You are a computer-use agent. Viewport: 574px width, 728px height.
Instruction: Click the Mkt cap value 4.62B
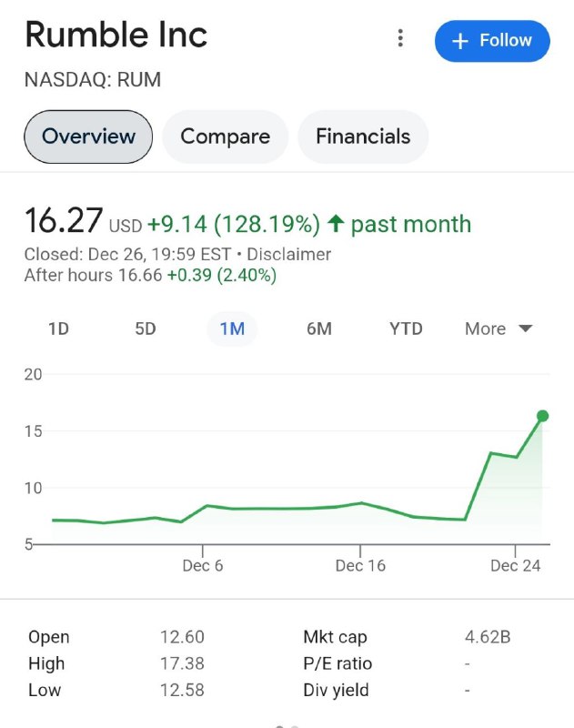[x=488, y=637]
